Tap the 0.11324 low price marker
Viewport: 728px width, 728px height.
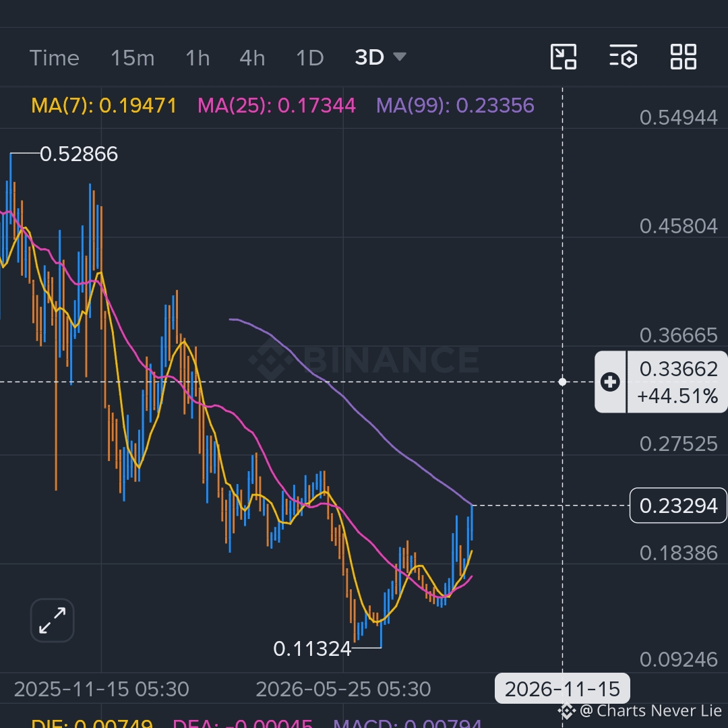pos(312,648)
